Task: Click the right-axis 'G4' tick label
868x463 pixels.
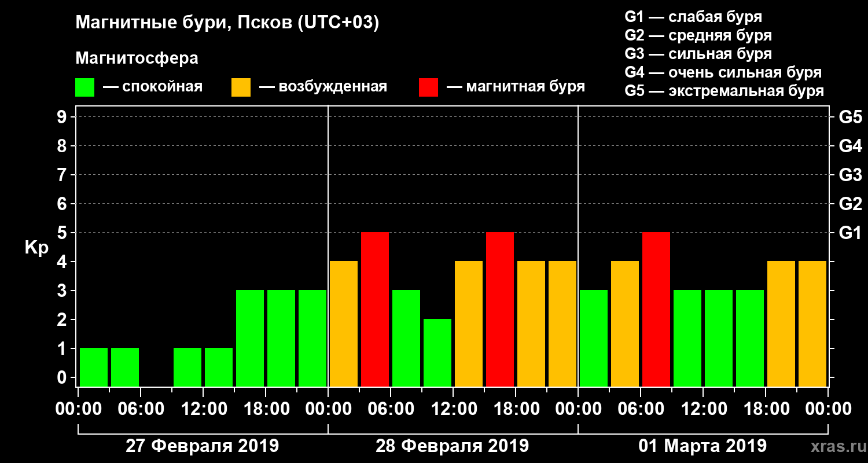Action: [850, 146]
